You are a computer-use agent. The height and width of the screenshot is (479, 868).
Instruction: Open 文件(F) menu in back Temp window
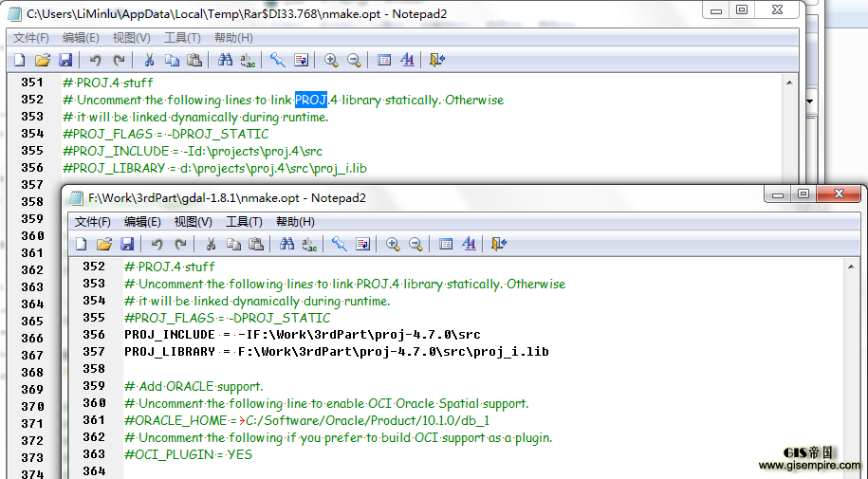click(31, 38)
